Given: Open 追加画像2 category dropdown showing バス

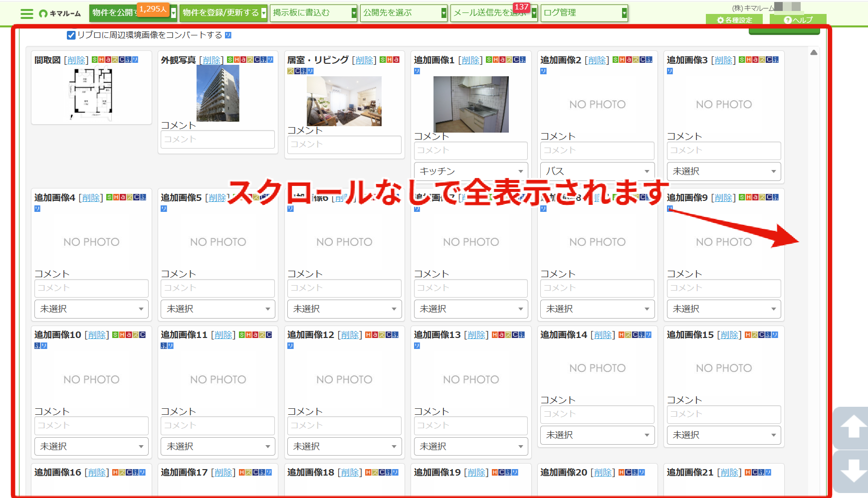Looking at the screenshot, I should (597, 171).
